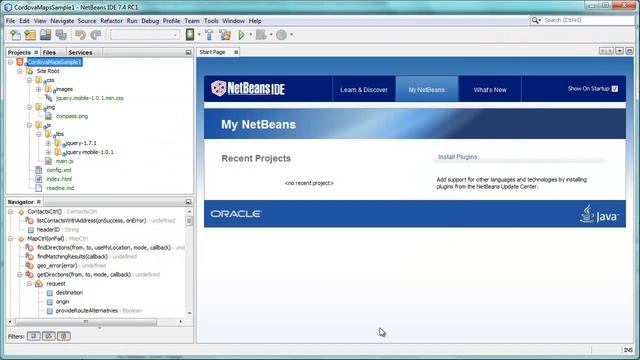640x360 pixels.
Task: Toggle the third Navigator filter button
Action: 64,336
